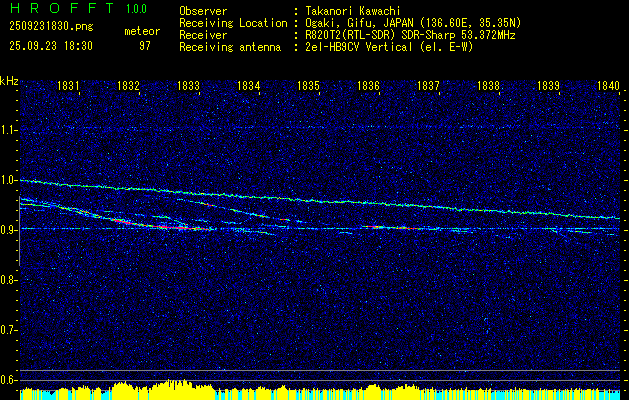
Task: Click the version number 1.0.0
Action: 136,9
